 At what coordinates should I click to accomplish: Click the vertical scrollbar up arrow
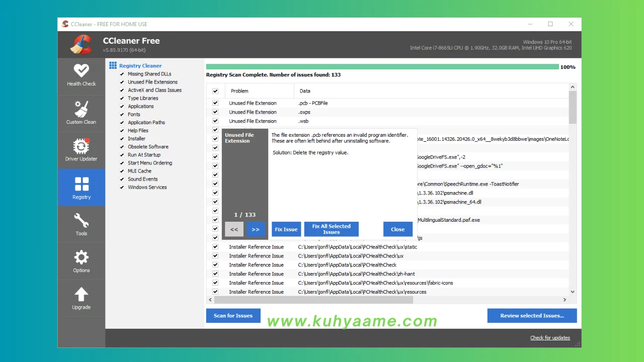(x=573, y=87)
